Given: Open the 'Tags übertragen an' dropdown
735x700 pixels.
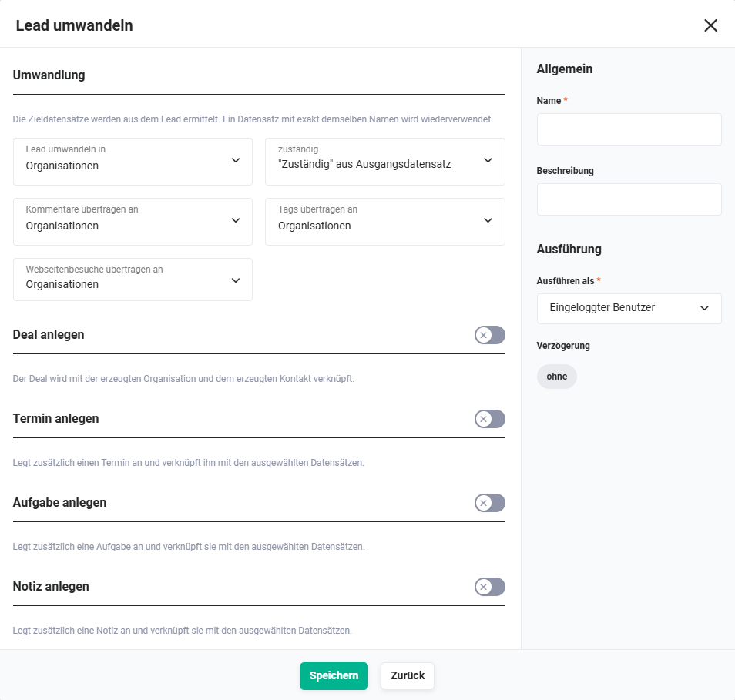Looking at the screenshot, I should pos(385,222).
